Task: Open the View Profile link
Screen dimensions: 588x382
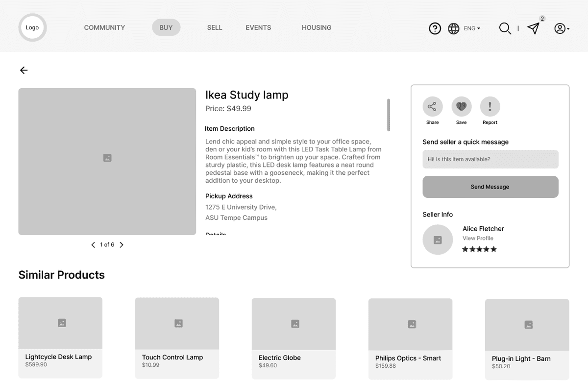Action: [x=478, y=238]
